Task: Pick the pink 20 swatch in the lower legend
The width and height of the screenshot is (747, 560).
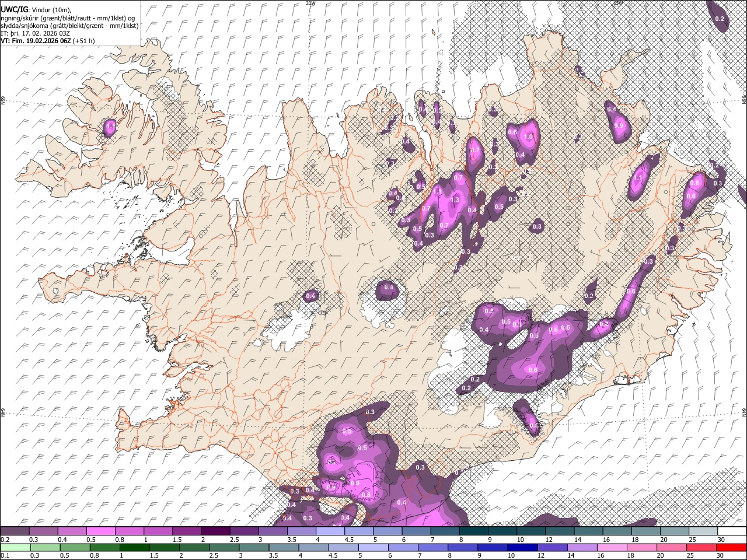Action: point(671,547)
